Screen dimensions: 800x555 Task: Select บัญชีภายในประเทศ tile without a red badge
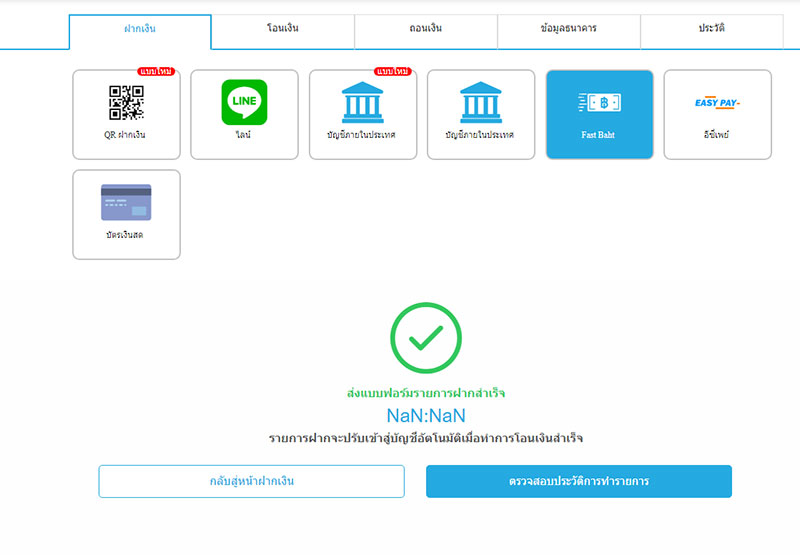click(480, 114)
